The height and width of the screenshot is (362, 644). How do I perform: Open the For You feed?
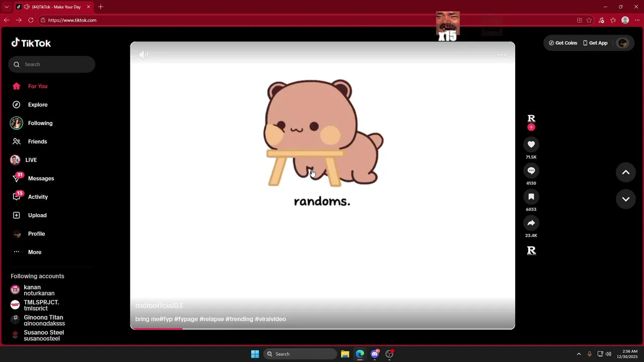click(x=30, y=86)
